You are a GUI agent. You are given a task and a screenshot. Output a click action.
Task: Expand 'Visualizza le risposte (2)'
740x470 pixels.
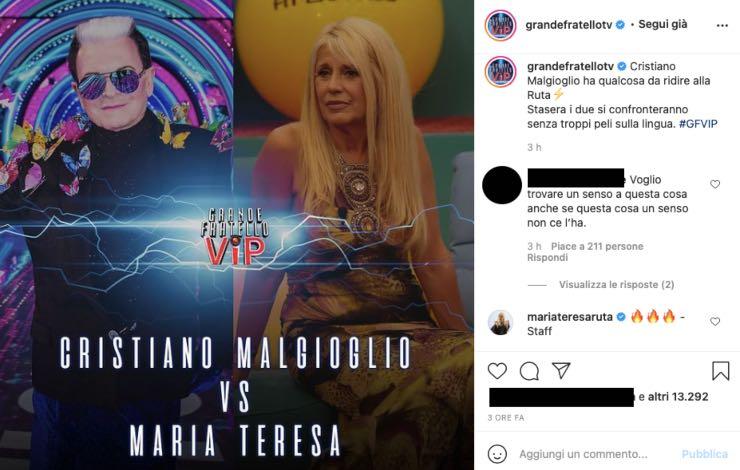[x=616, y=285]
